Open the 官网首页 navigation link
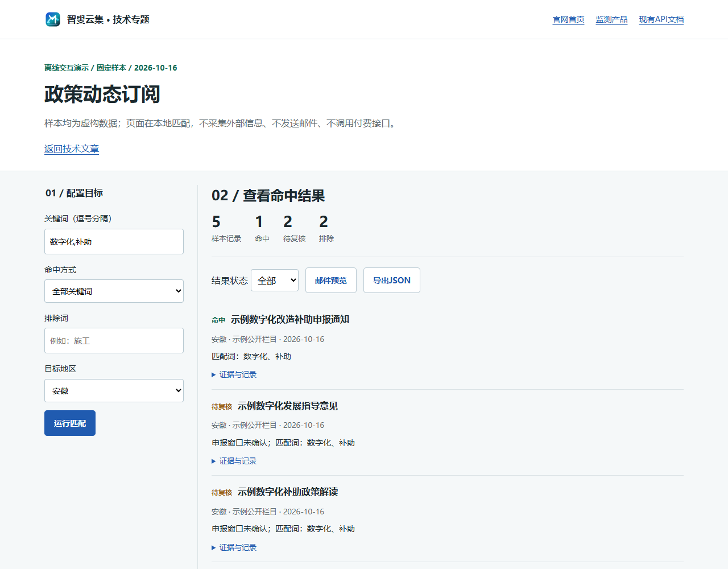The image size is (728, 569). pos(568,19)
